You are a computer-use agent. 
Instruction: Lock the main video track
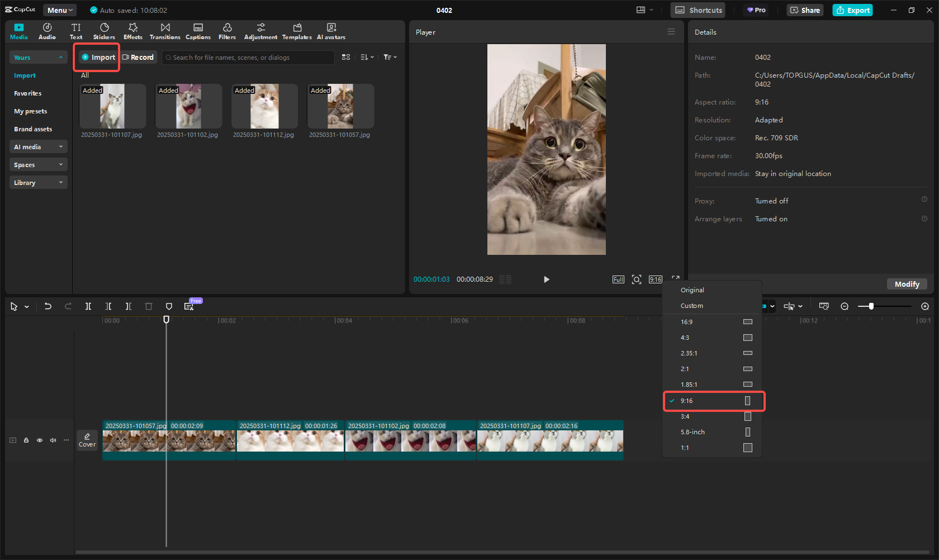(x=26, y=440)
